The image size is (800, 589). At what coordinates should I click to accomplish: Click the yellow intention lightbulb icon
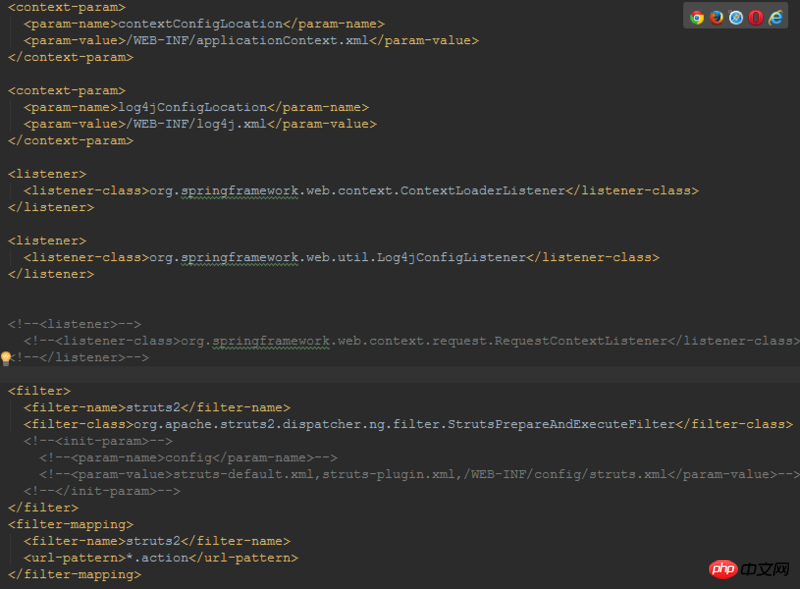click(6, 358)
